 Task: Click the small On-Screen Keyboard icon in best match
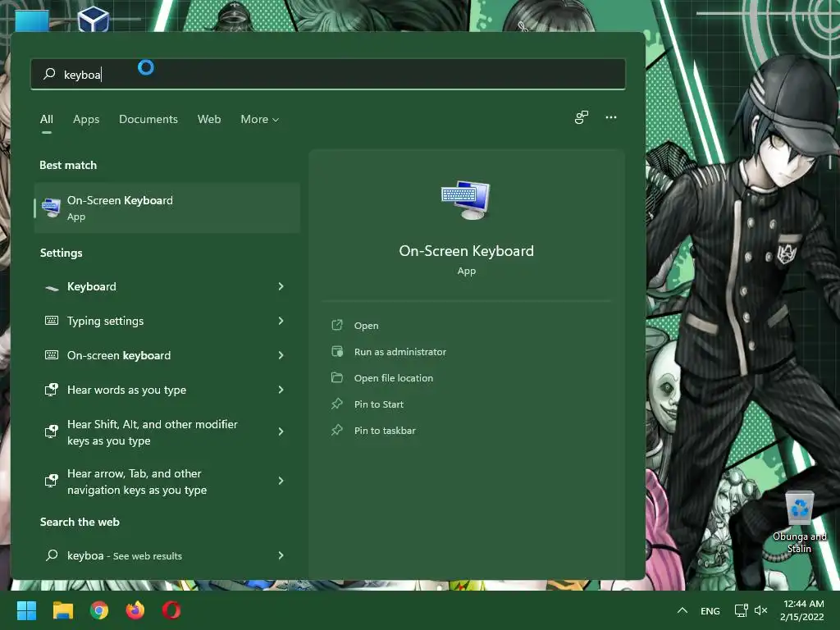click(x=52, y=208)
